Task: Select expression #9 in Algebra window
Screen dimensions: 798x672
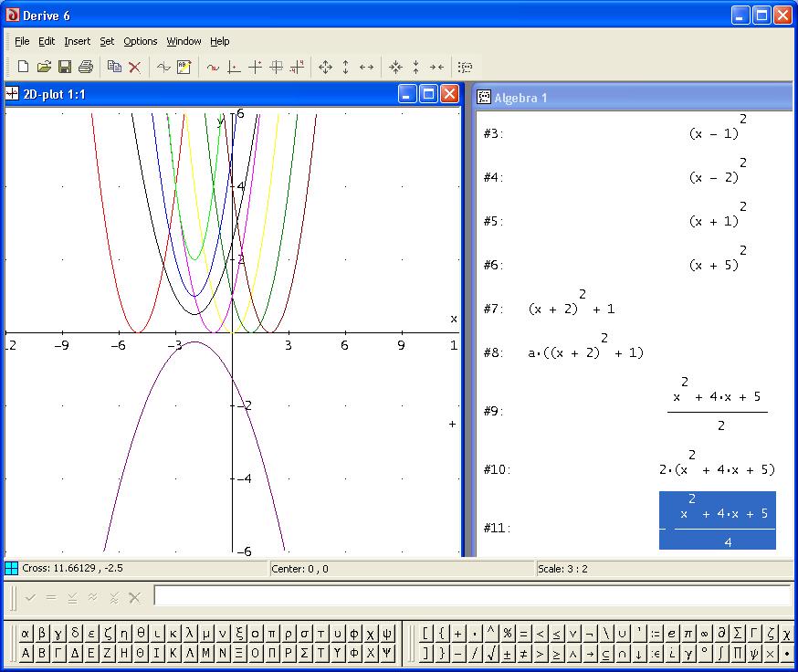Action: tap(717, 411)
